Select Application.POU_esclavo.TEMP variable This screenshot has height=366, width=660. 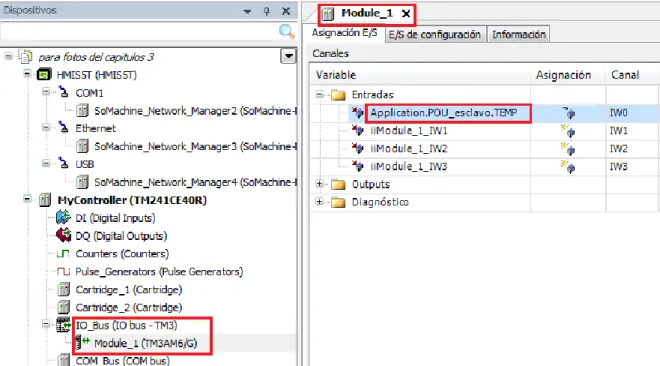click(444, 113)
